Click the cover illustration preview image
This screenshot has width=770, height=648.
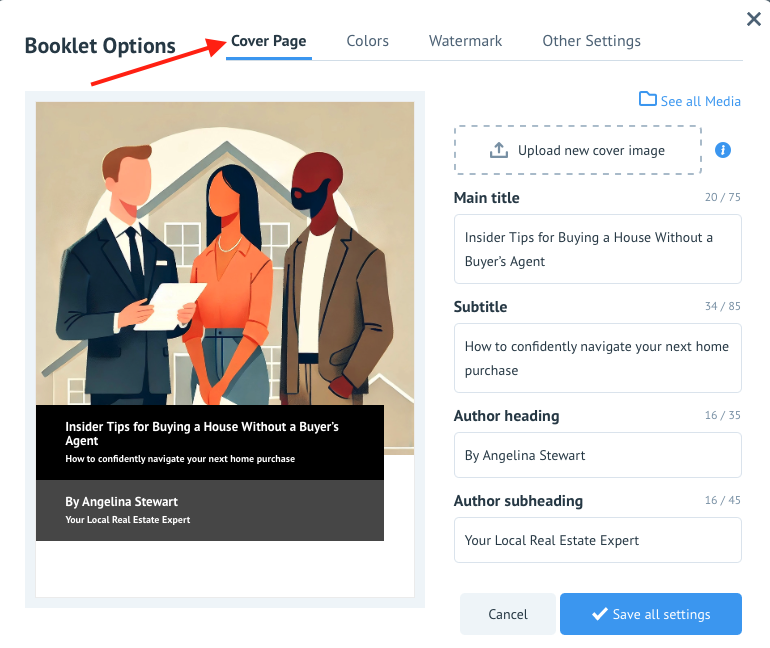pyautogui.click(x=225, y=253)
